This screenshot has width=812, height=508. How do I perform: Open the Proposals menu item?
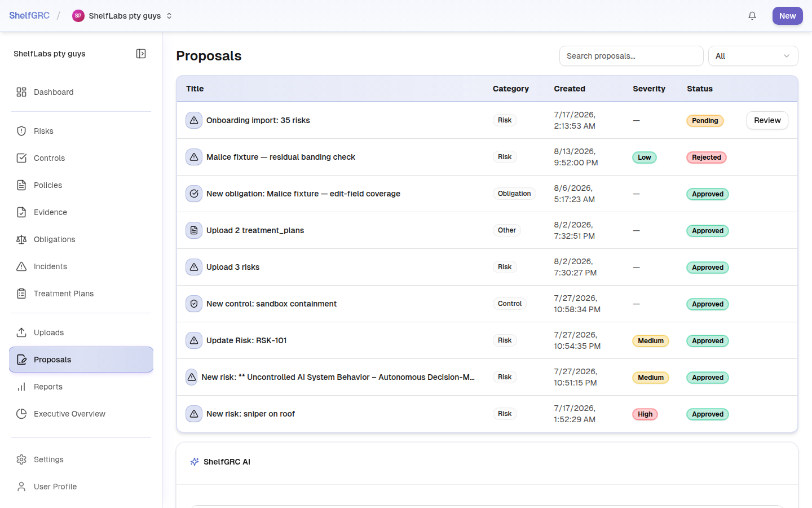tap(81, 360)
